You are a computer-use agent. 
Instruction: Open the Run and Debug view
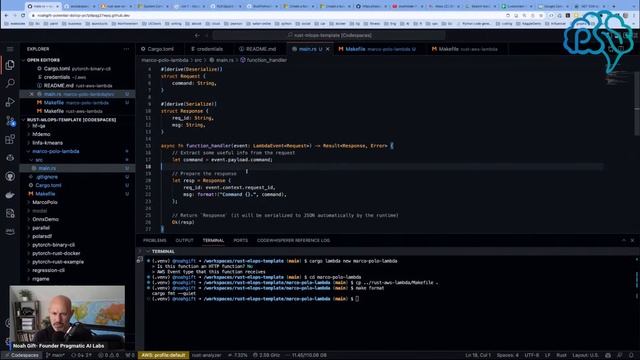(10, 102)
